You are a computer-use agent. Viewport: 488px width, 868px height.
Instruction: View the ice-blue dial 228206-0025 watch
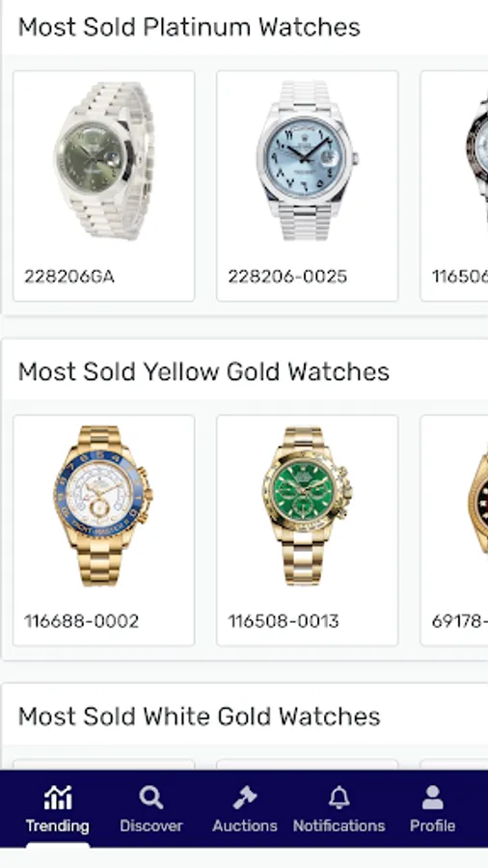point(307,161)
